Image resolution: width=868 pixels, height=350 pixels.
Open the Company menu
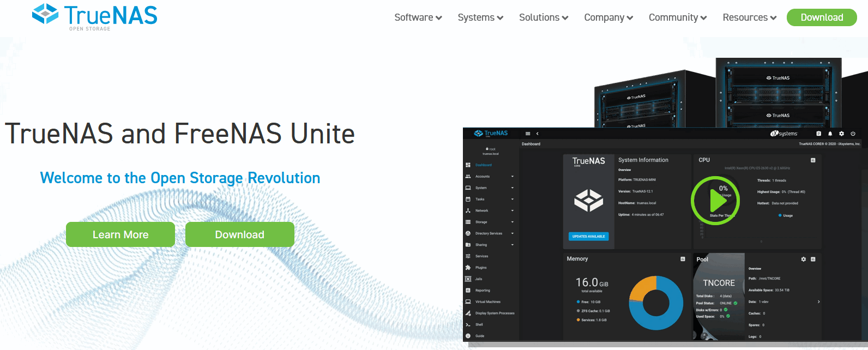point(608,17)
